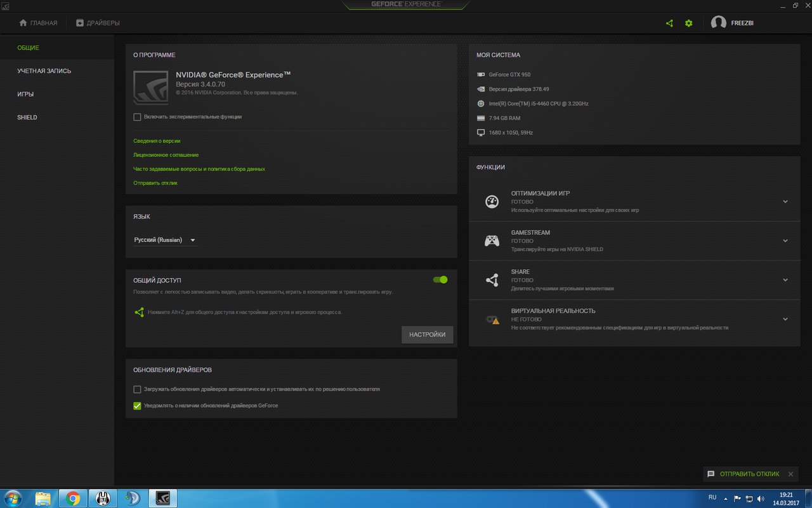Click the volume icon in system tray

tap(761, 498)
